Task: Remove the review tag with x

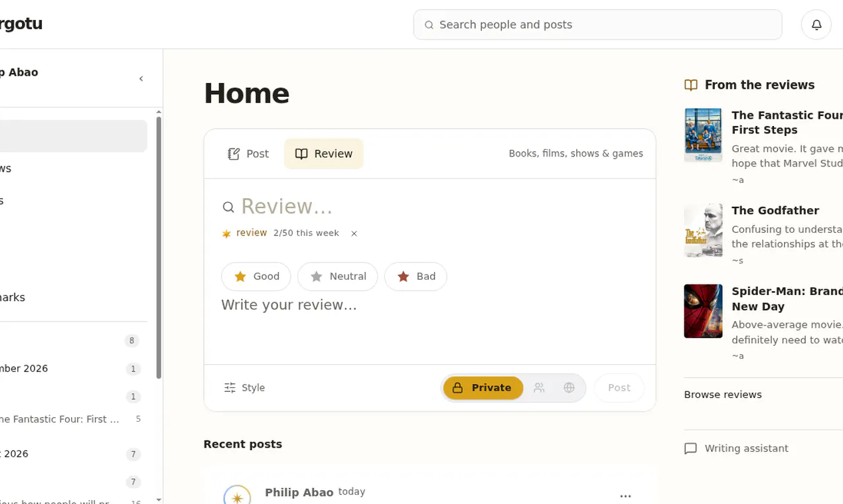Action: [354, 233]
